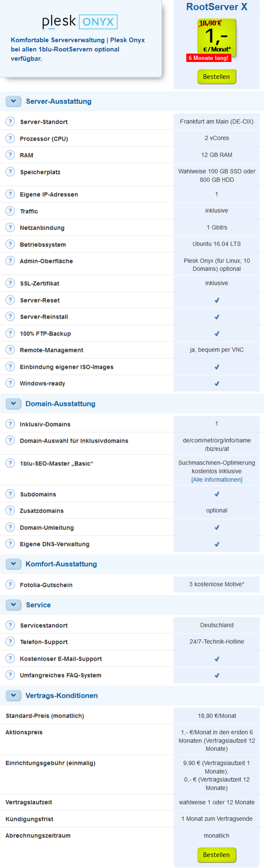The width and height of the screenshot is (264, 868).
Task: Collapse the Domain-Ausstattung section arrow
Action: pos(14,404)
